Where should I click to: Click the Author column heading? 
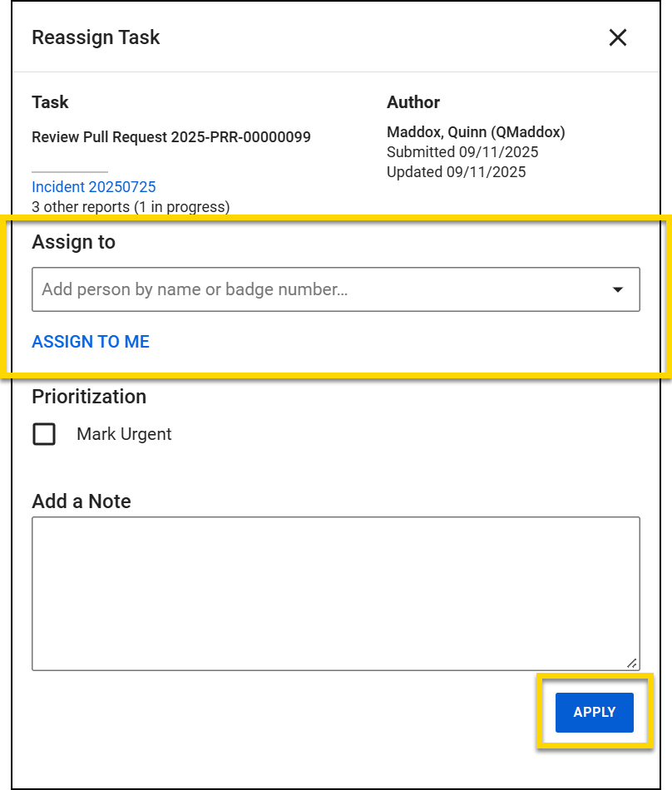[413, 102]
